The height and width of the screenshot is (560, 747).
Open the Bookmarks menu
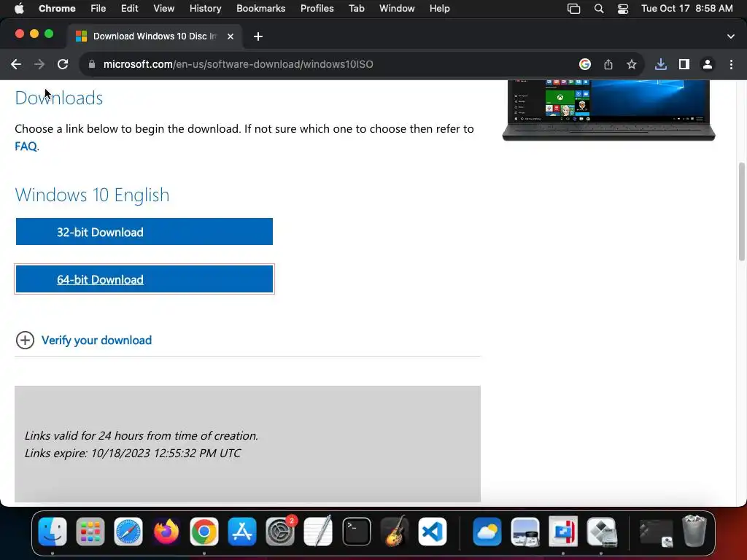tap(261, 9)
